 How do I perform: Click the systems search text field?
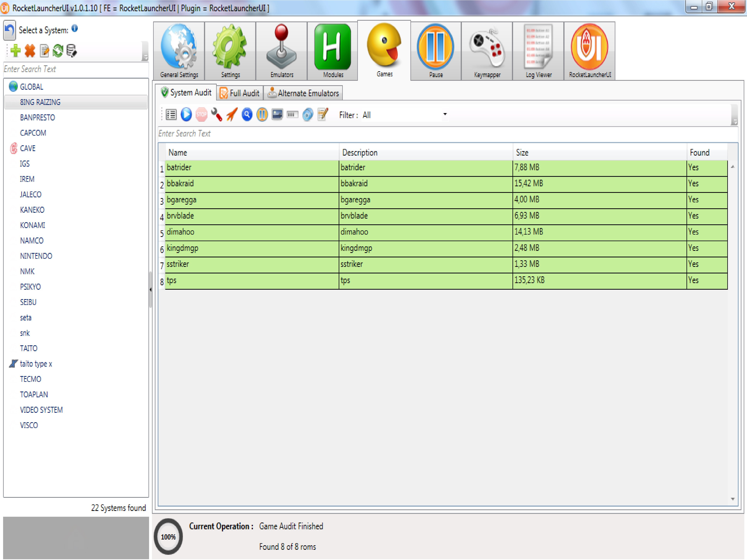click(76, 69)
